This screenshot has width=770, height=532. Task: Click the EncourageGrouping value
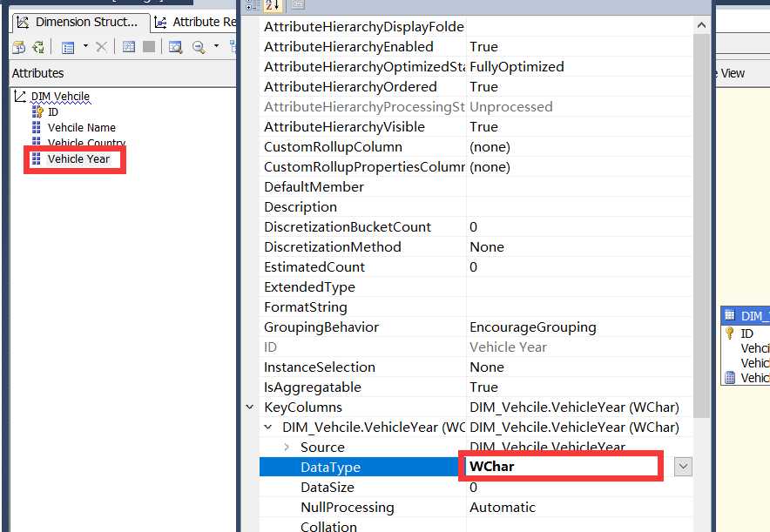[533, 327]
